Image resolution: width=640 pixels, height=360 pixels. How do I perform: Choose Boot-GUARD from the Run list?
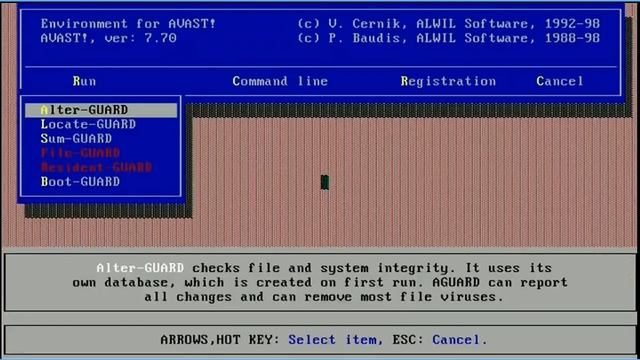pyautogui.click(x=80, y=182)
